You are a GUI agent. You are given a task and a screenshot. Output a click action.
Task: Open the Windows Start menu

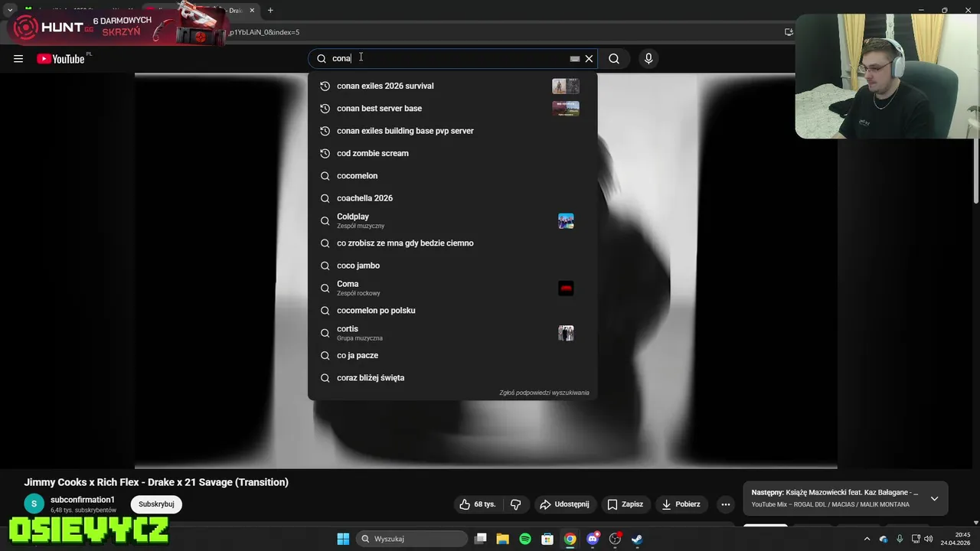pos(343,539)
